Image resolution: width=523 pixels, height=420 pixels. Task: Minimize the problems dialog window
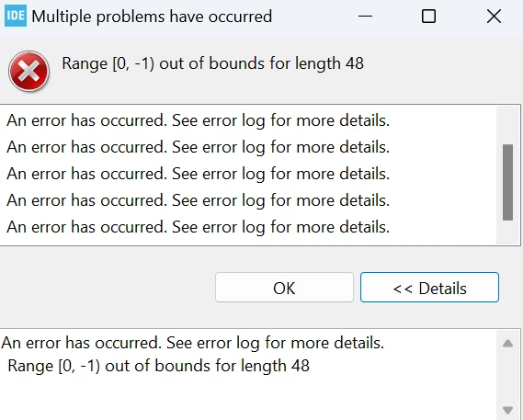pos(365,16)
